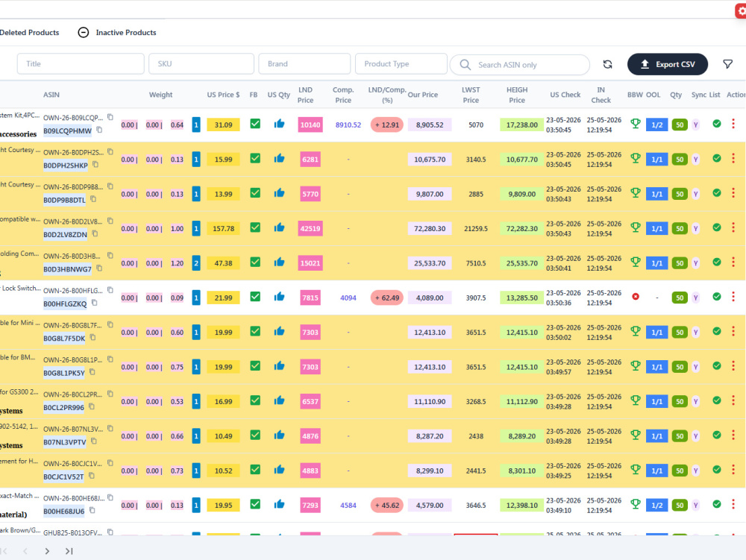This screenshot has height=560, width=746.
Task: Copy ASIN B00HFLGZKQ with its copy icon
Action: pos(94,303)
